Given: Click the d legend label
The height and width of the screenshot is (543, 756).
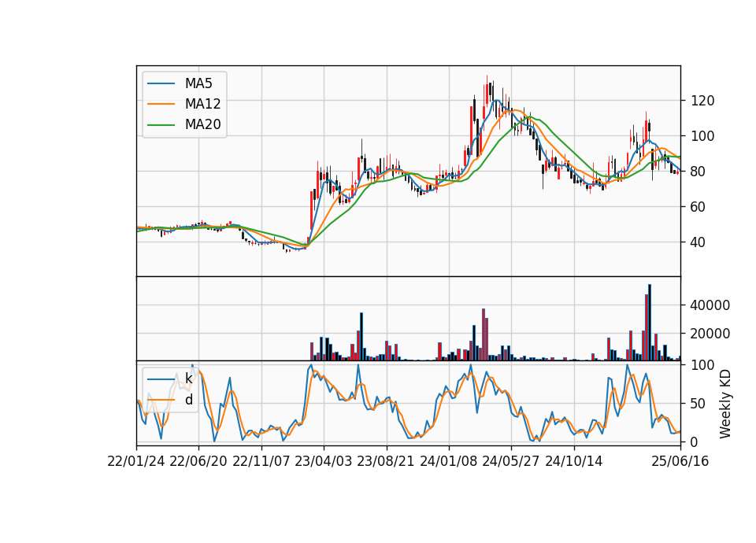Looking at the screenshot, I should pos(189,400).
